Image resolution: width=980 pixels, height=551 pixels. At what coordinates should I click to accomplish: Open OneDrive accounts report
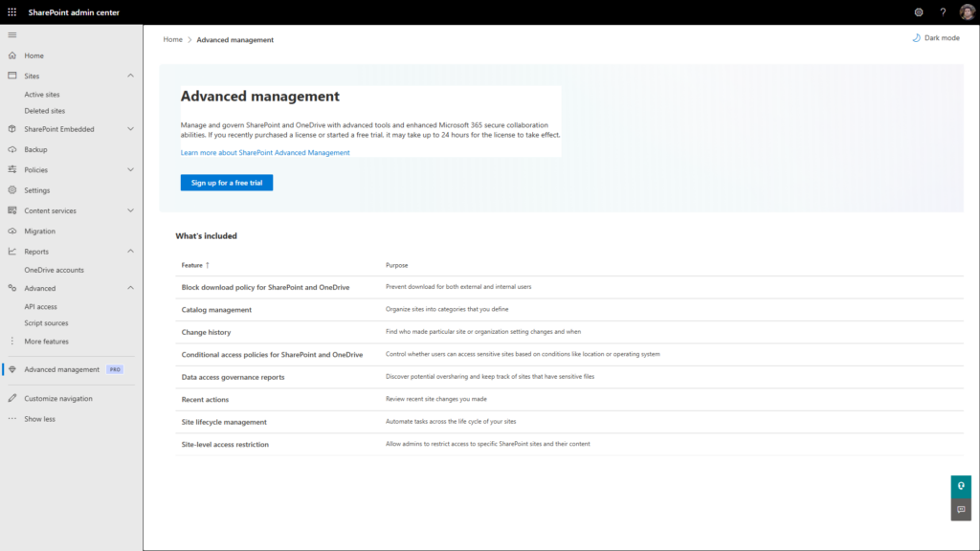point(54,270)
